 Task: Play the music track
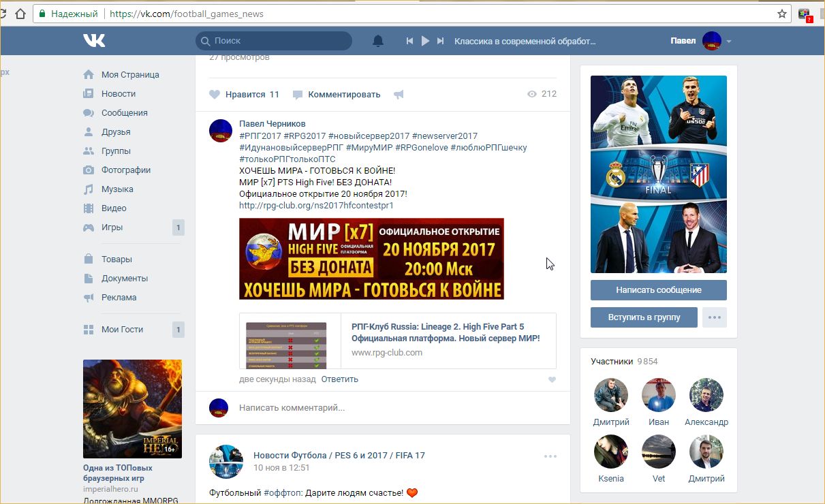pyautogui.click(x=425, y=41)
